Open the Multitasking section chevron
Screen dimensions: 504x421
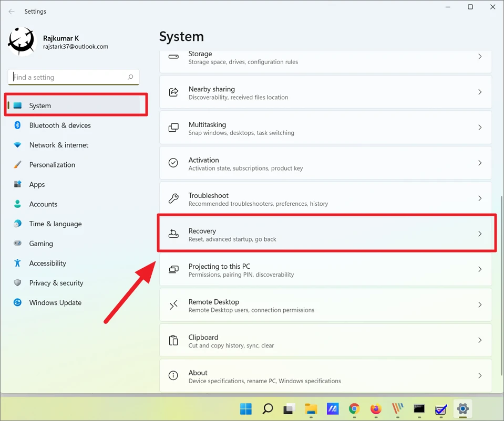pos(479,128)
